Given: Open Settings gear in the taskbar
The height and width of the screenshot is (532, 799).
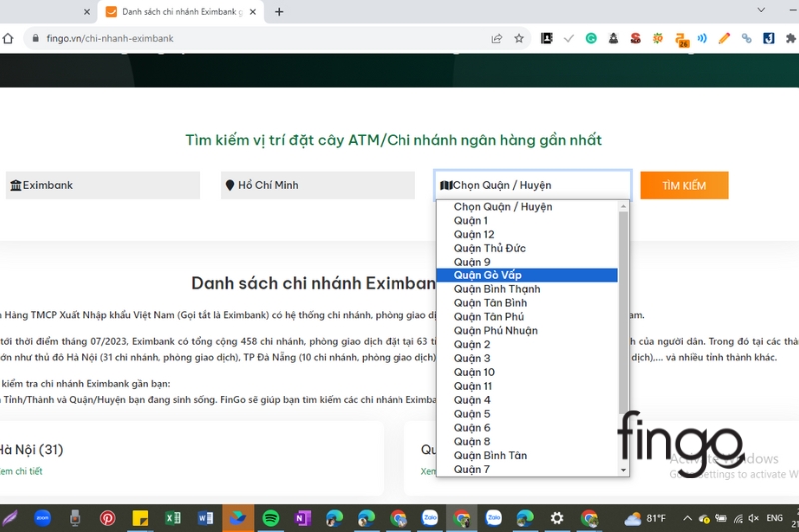Looking at the screenshot, I should coord(557,518).
